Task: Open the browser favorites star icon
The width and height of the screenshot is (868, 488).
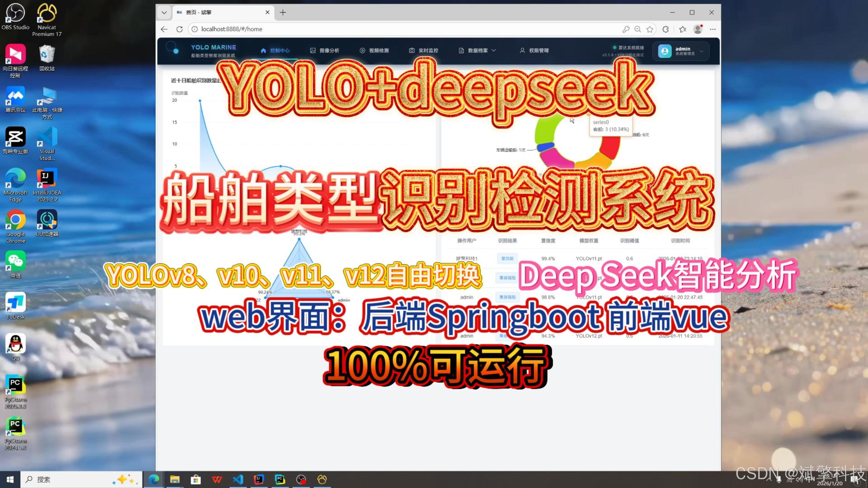Action: point(650,29)
